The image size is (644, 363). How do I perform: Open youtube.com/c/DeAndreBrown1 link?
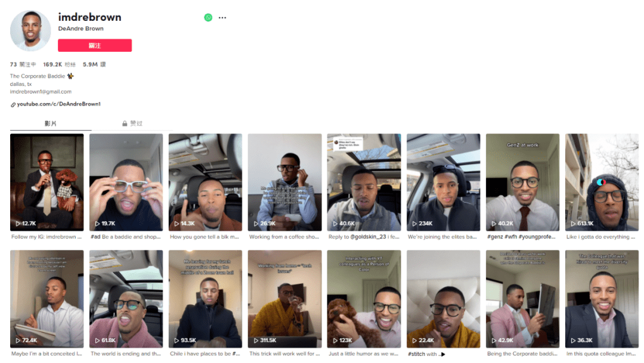(x=58, y=104)
